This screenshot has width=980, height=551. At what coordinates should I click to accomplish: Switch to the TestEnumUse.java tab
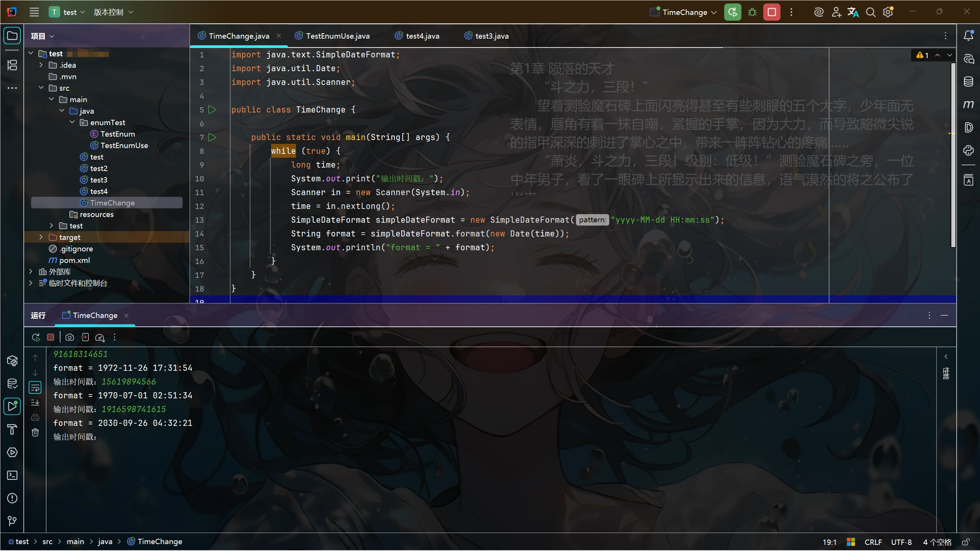[x=332, y=36]
